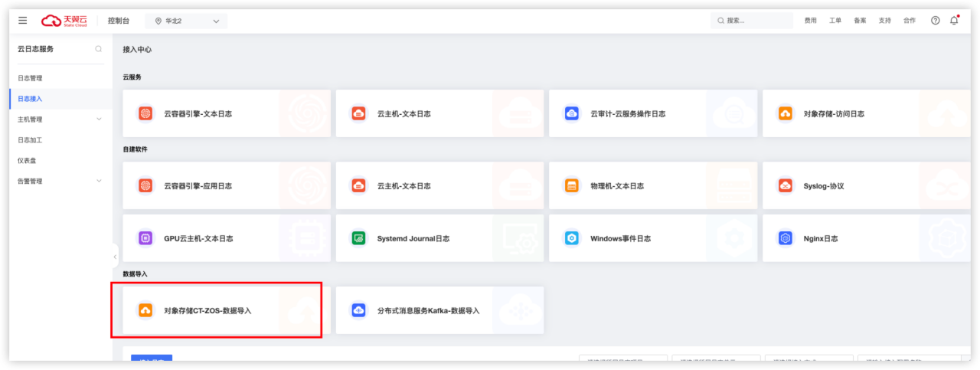Viewport: 980px width, 370px height.
Task: Open card text 云审计-云服务操作日志
Action: click(x=628, y=114)
